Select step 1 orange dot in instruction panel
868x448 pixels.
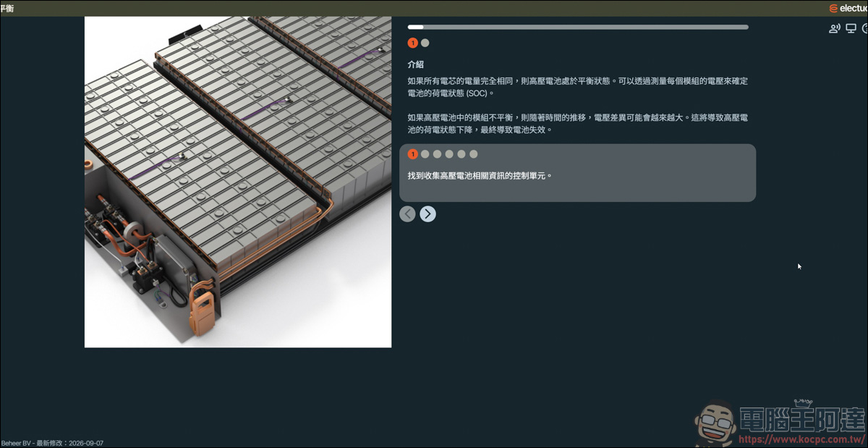413,154
